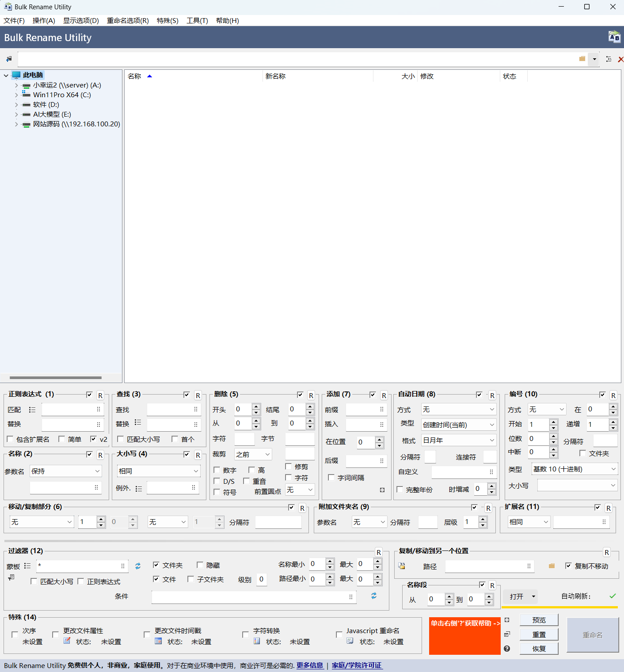Click the folder browse icon right of 路径 field
Viewport: 624px width, 672px height.
point(552,566)
